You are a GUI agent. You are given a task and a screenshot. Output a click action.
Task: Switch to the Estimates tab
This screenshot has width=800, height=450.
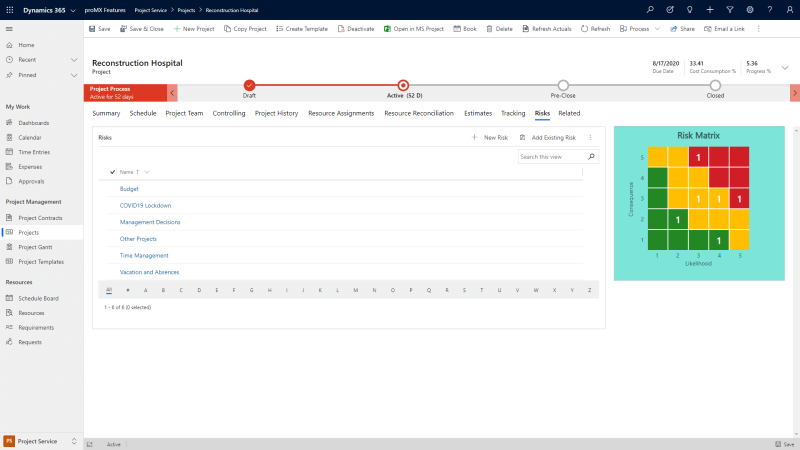point(478,113)
